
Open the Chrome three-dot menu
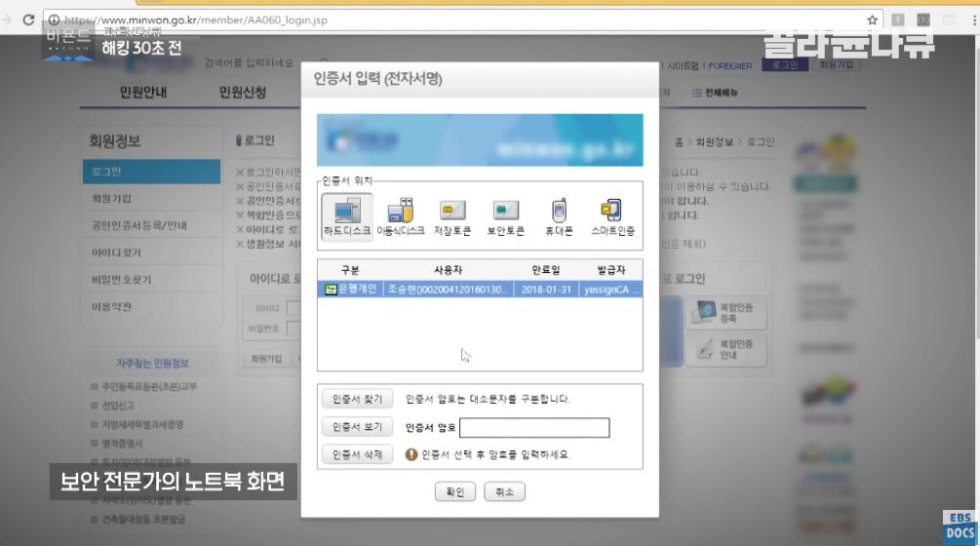click(974, 20)
